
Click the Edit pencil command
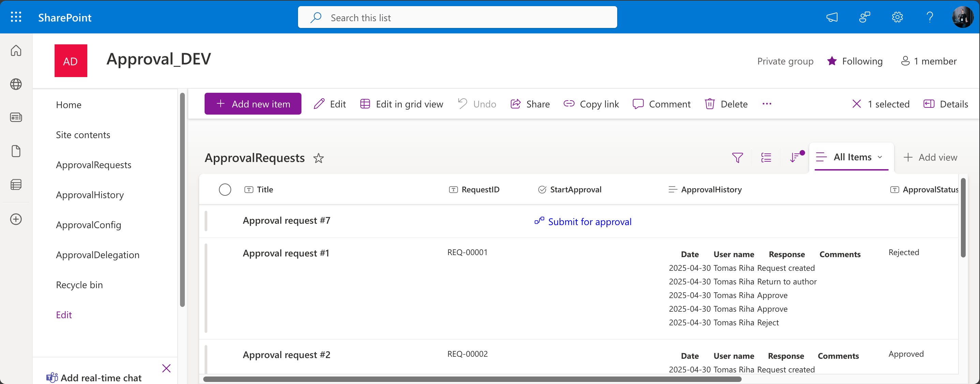329,104
